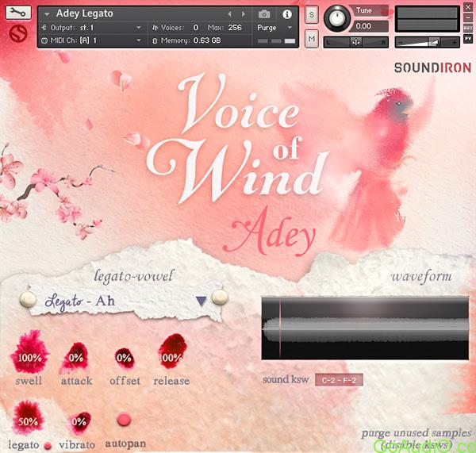Click the swell 100% knob

pos(29,352)
